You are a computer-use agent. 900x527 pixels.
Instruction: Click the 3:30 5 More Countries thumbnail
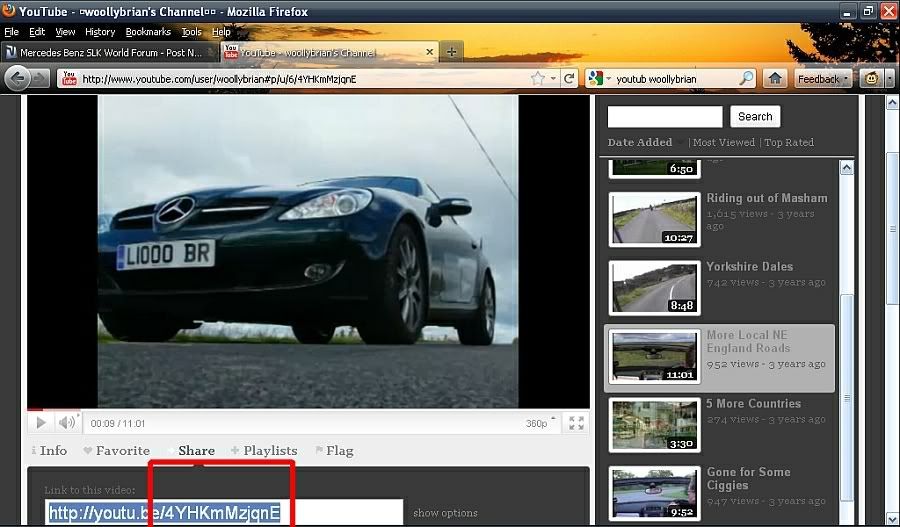[x=654, y=425]
